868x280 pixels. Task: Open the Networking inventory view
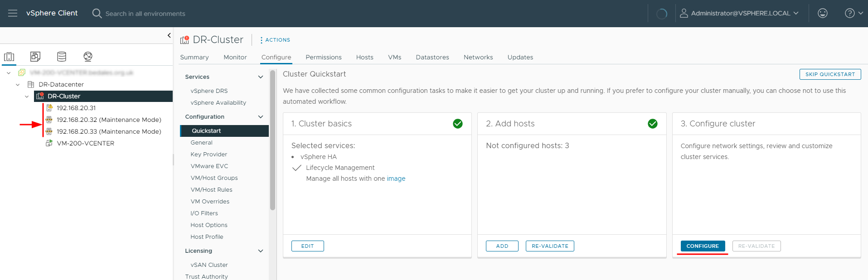pos(88,57)
